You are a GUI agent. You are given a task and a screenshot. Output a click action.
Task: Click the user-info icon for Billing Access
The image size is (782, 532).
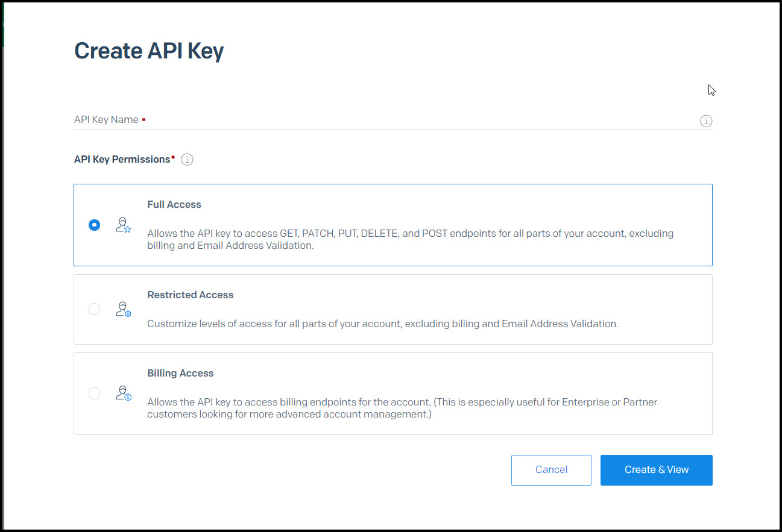(x=122, y=393)
